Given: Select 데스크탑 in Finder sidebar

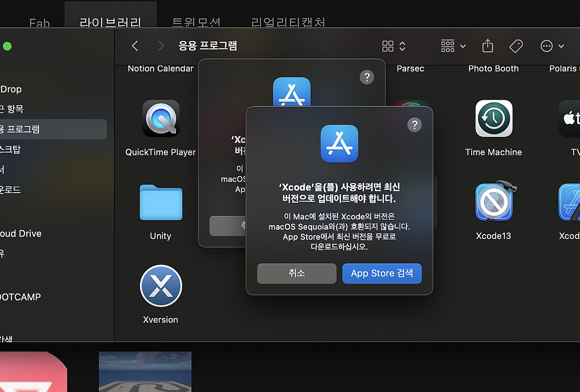Looking at the screenshot, I should pos(10,149).
